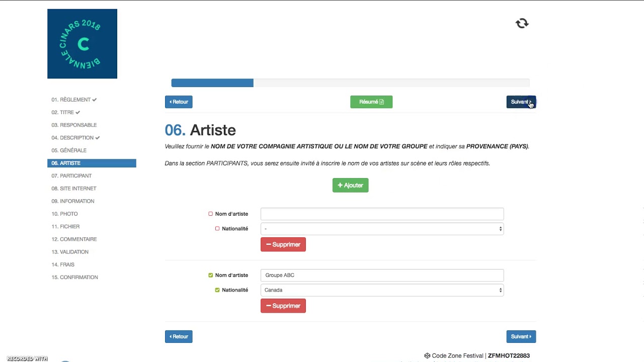Click the bottom Retour button

pyautogui.click(x=179, y=336)
